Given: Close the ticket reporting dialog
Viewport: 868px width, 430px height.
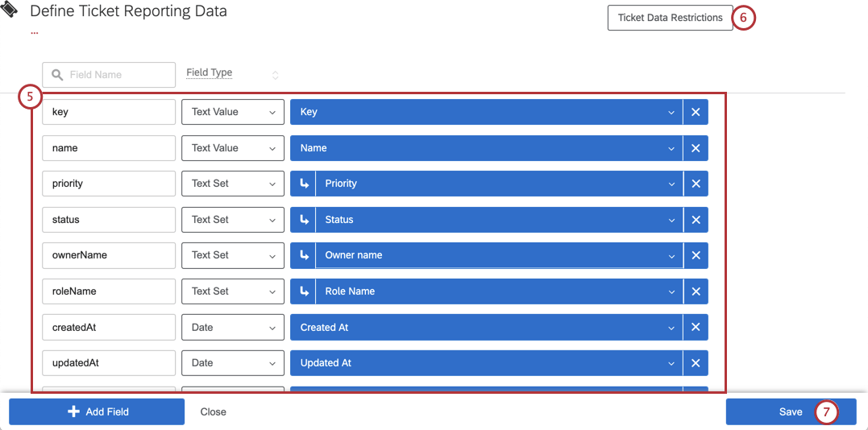Looking at the screenshot, I should click(x=214, y=411).
